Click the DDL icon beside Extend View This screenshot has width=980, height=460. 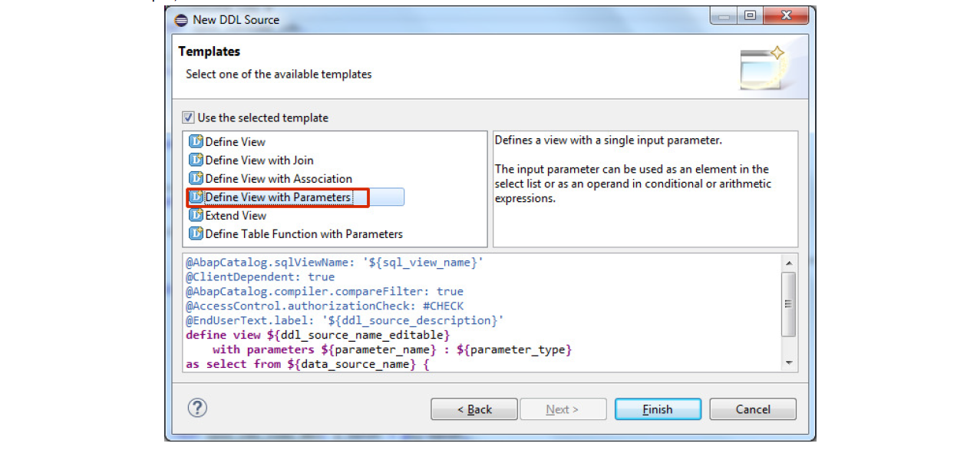coord(196,215)
